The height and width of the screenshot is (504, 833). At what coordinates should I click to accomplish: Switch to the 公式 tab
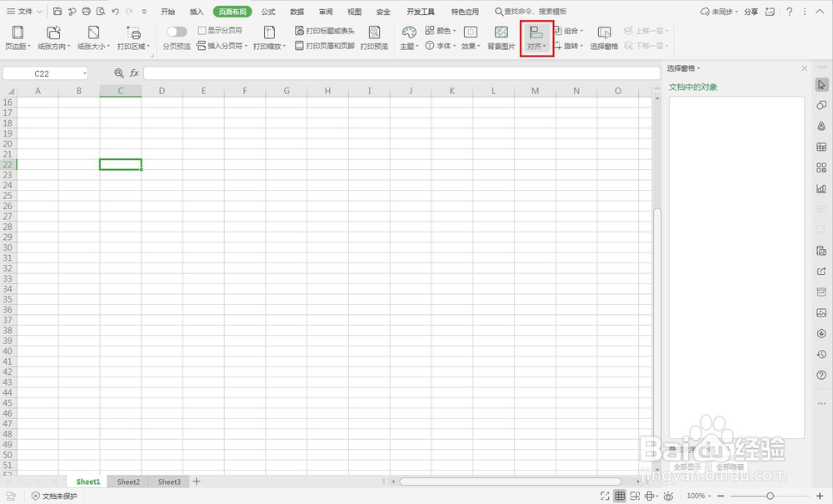click(x=268, y=11)
